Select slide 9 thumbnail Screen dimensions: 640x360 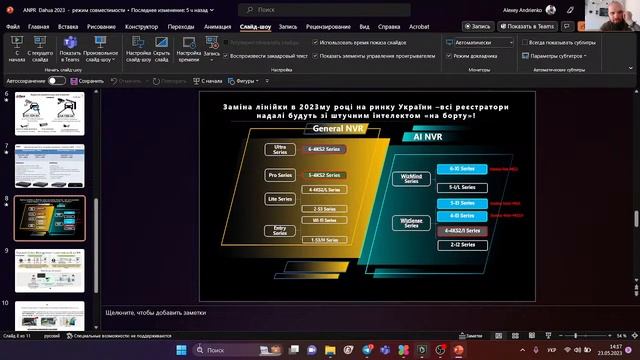tap(50, 271)
